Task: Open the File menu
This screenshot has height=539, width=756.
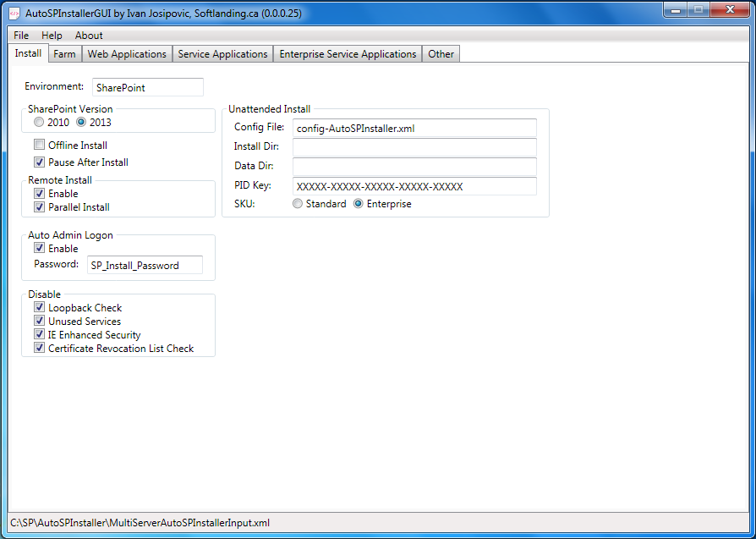Action: tap(21, 36)
